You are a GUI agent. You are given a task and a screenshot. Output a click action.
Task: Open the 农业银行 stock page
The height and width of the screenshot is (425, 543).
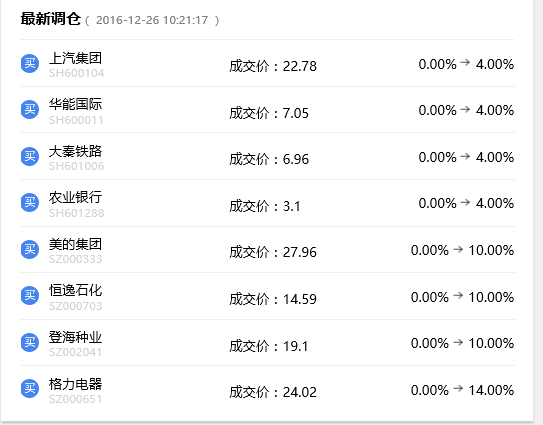click(x=75, y=197)
